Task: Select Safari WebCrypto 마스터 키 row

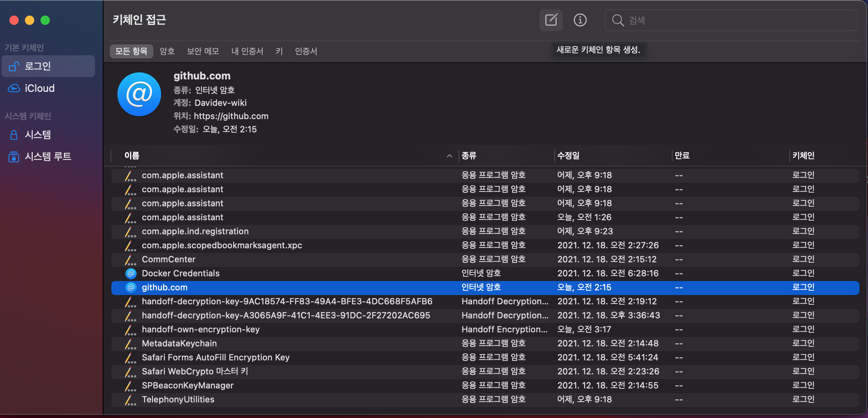Action: tap(485, 371)
